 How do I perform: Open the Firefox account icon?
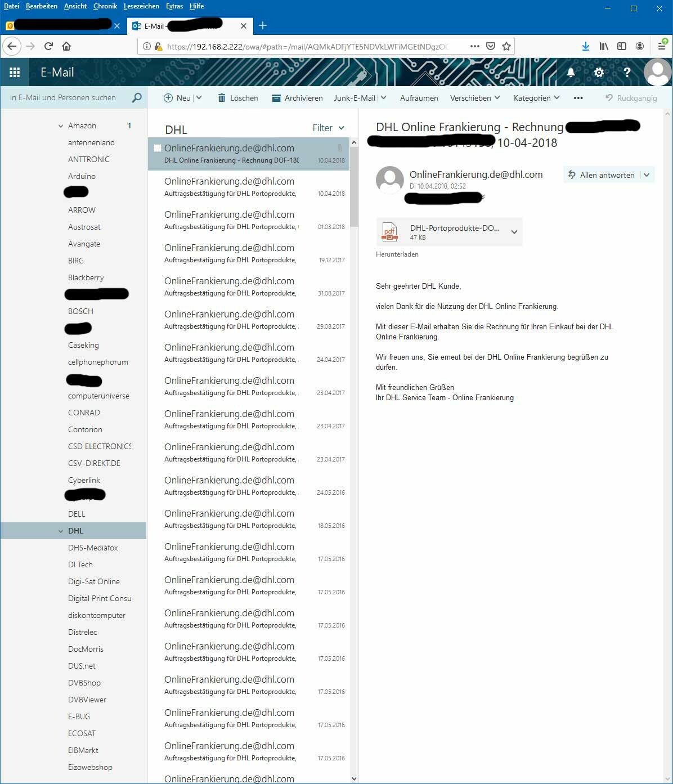point(640,46)
